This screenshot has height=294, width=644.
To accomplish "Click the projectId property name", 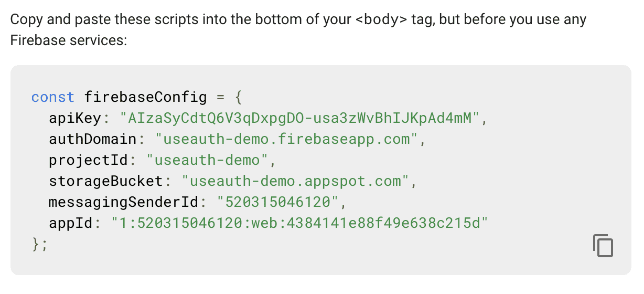I will (x=88, y=160).
